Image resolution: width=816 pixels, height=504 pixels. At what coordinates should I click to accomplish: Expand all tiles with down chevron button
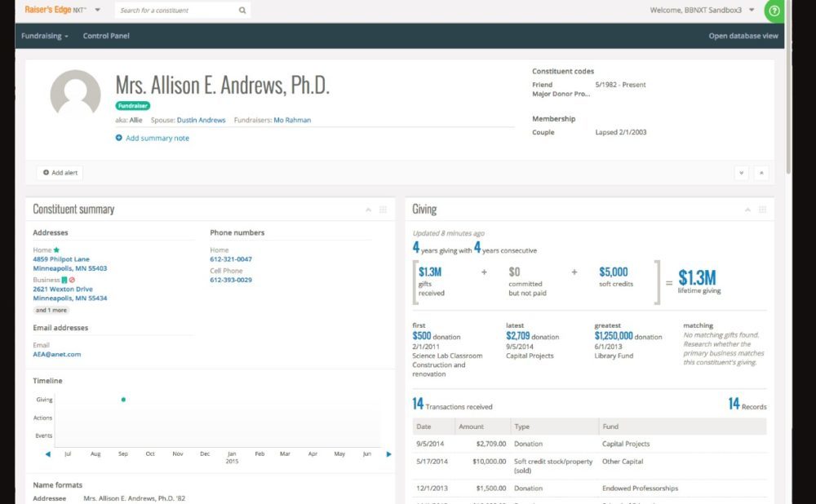click(x=741, y=173)
